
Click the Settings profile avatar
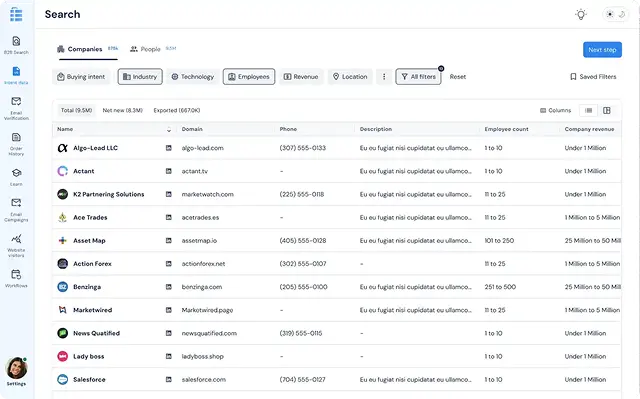(16, 368)
